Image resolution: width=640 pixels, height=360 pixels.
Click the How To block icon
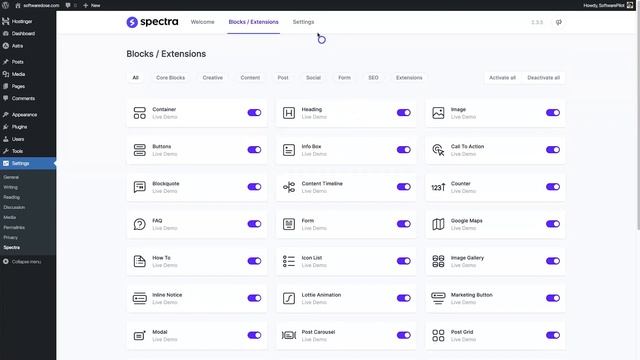[x=140, y=261]
